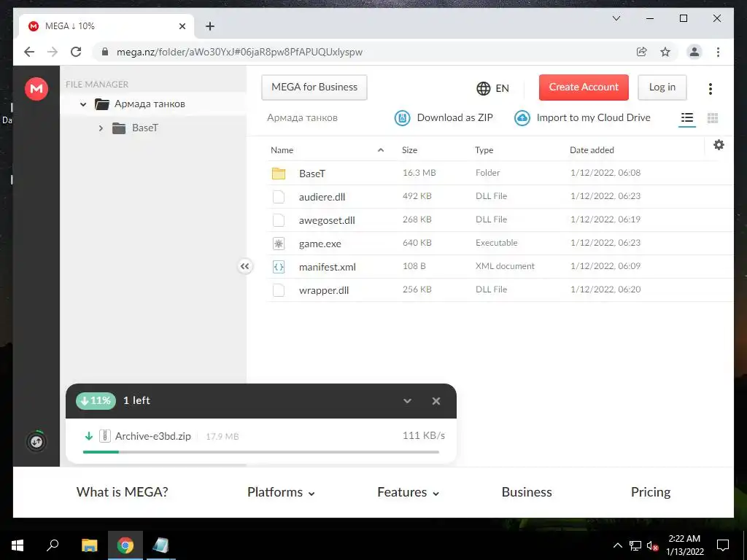
Task: Open the tab search dropdown arrow
Action: click(616, 18)
